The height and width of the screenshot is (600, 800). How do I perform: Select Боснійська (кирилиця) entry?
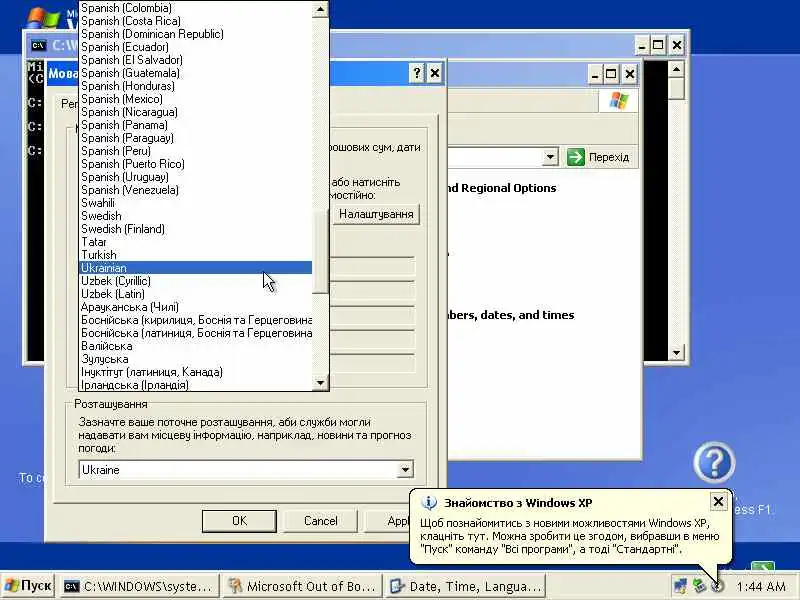point(196,320)
